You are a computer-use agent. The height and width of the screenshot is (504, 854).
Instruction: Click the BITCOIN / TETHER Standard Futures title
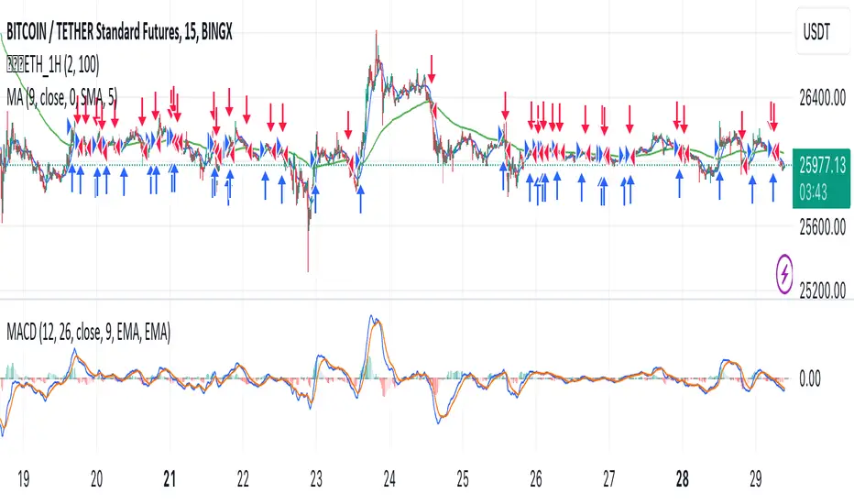point(119,33)
